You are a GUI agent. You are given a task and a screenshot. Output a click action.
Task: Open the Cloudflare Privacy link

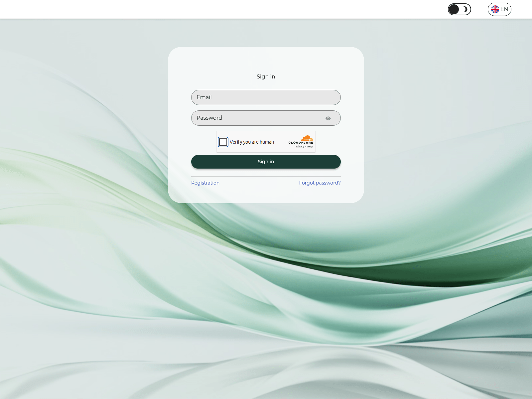pyautogui.click(x=300, y=147)
